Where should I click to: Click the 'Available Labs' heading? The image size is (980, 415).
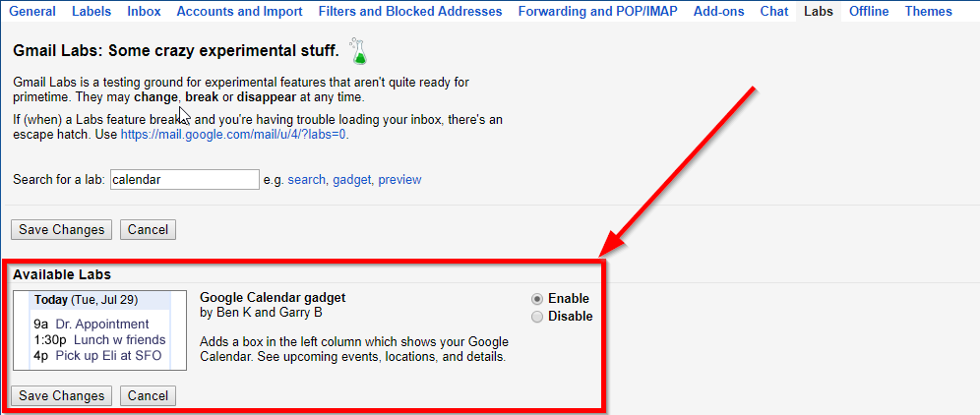point(62,274)
